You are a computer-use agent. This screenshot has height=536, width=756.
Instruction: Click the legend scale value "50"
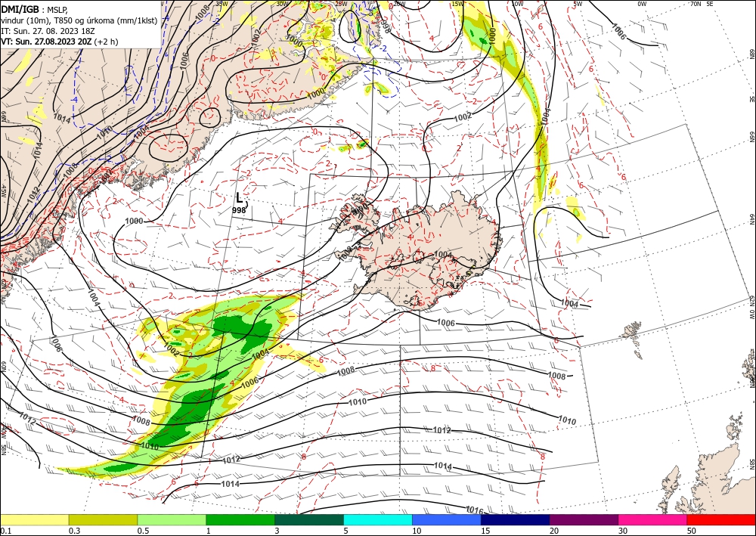click(x=692, y=531)
